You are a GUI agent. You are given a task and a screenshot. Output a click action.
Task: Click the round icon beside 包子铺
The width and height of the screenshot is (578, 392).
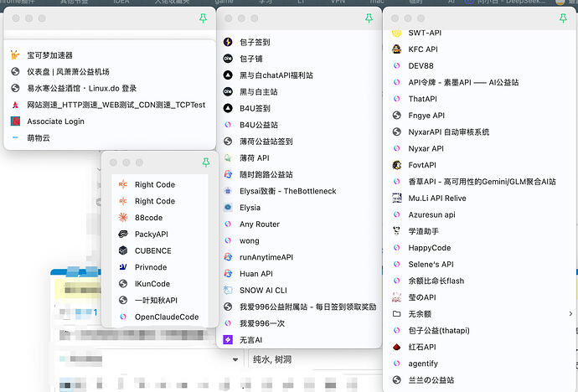pyautogui.click(x=228, y=59)
